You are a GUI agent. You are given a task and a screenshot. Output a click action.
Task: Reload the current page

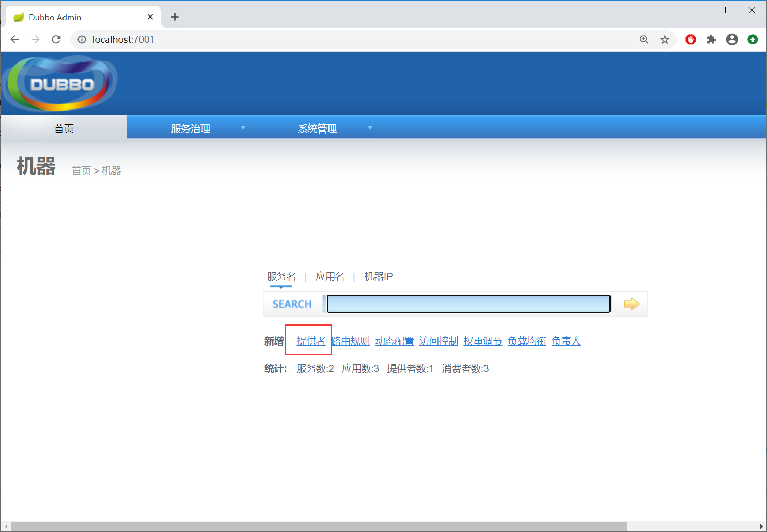coord(56,39)
